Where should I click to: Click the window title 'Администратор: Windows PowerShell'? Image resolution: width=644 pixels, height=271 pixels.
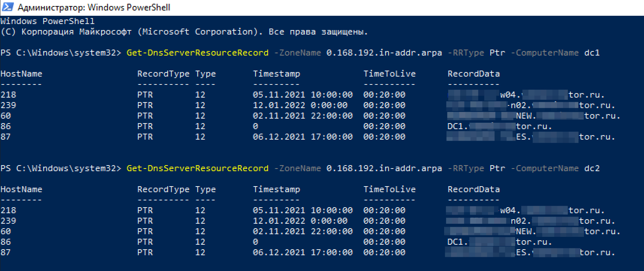click(x=94, y=8)
